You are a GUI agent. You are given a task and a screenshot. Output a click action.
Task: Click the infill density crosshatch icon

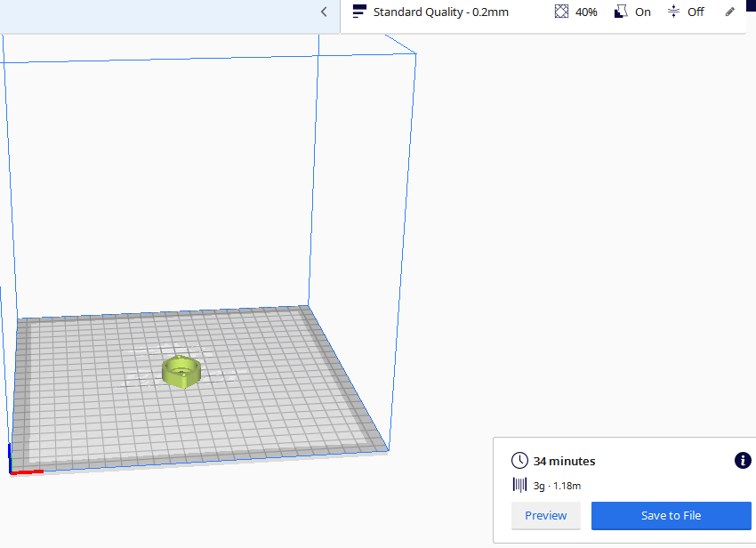point(561,12)
